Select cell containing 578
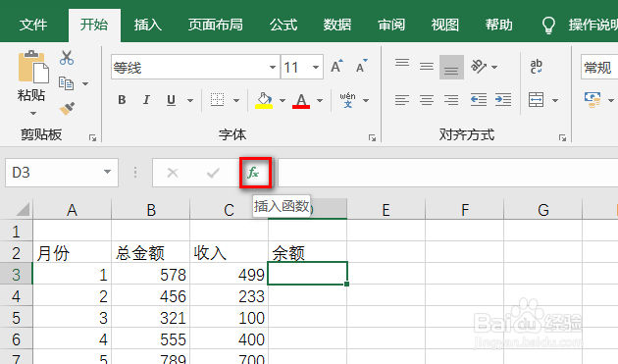 click(150, 275)
